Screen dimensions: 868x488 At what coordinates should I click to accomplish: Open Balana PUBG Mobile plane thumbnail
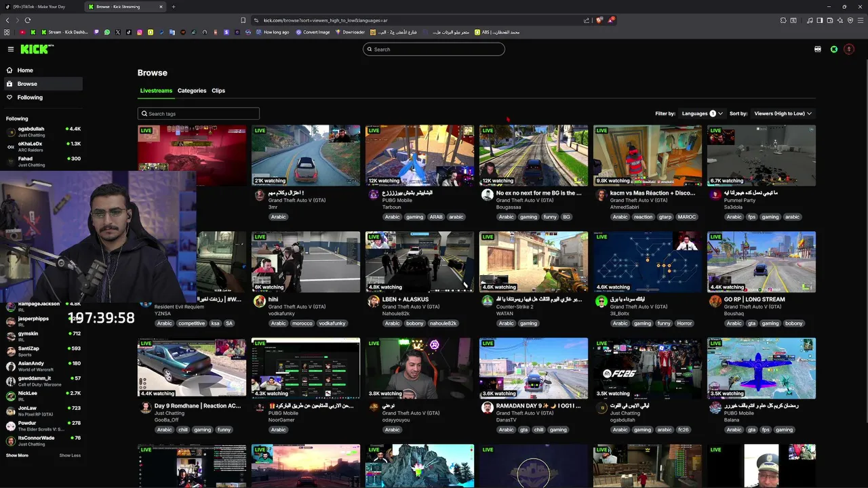tap(762, 368)
